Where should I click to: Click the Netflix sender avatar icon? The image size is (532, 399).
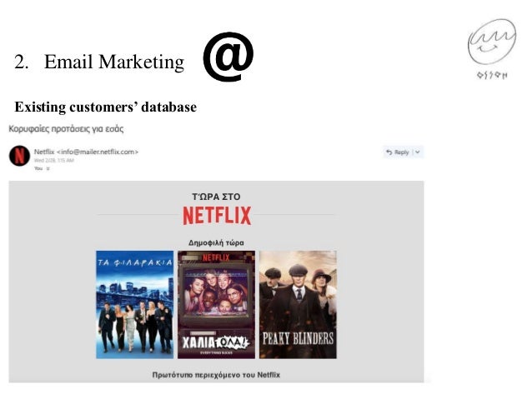tap(19, 156)
